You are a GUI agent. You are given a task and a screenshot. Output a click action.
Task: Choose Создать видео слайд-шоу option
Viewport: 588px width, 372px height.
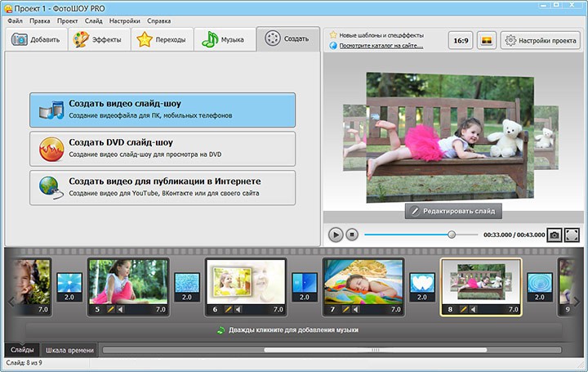click(163, 110)
